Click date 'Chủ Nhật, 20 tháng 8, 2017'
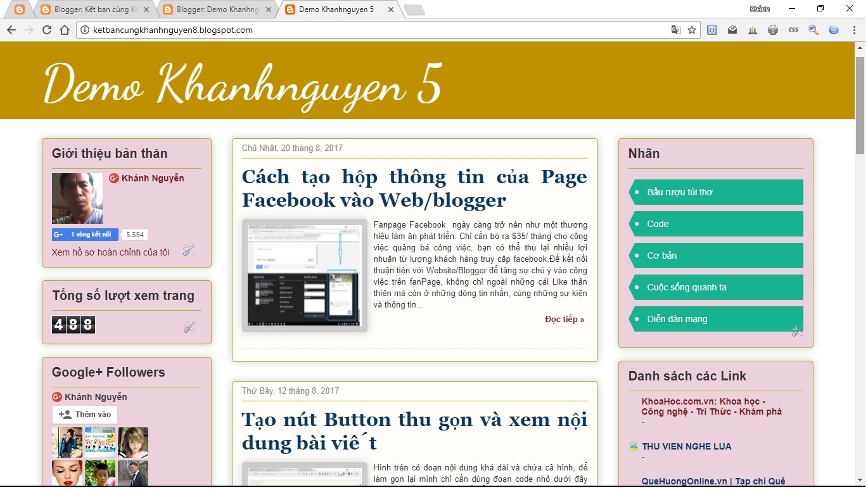The width and height of the screenshot is (868, 492). click(x=292, y=148)
